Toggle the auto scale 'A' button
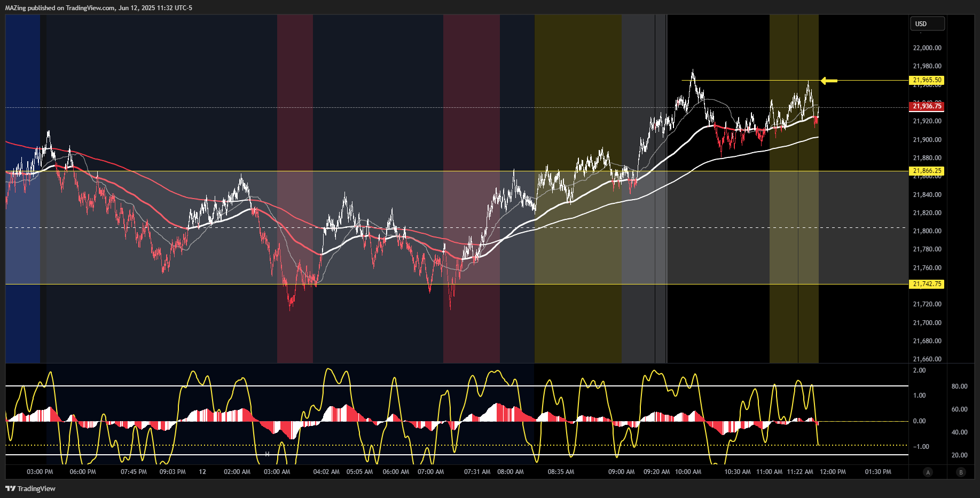The height and width of the screenshot is (498, 980). coord(928,472)
